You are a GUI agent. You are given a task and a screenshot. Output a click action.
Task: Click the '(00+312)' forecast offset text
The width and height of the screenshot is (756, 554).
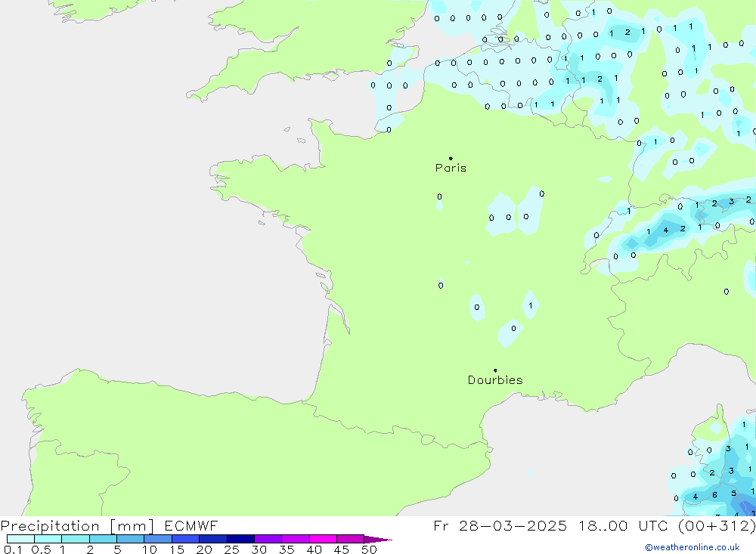pyautogui.click(x=717, y=526)
